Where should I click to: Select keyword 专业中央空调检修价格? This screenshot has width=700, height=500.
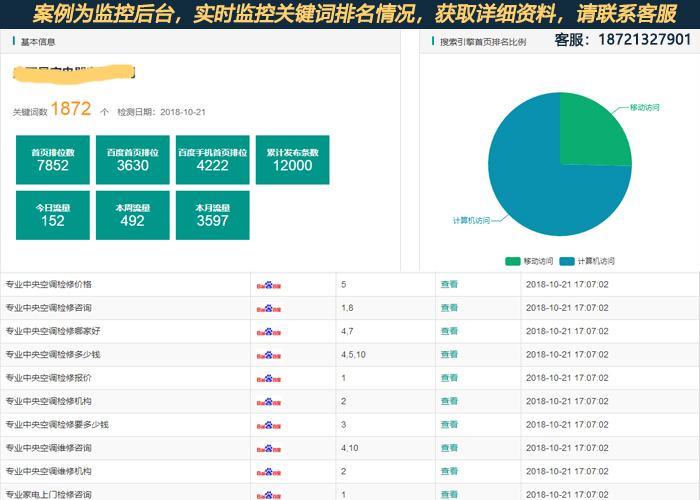point(49,284)
